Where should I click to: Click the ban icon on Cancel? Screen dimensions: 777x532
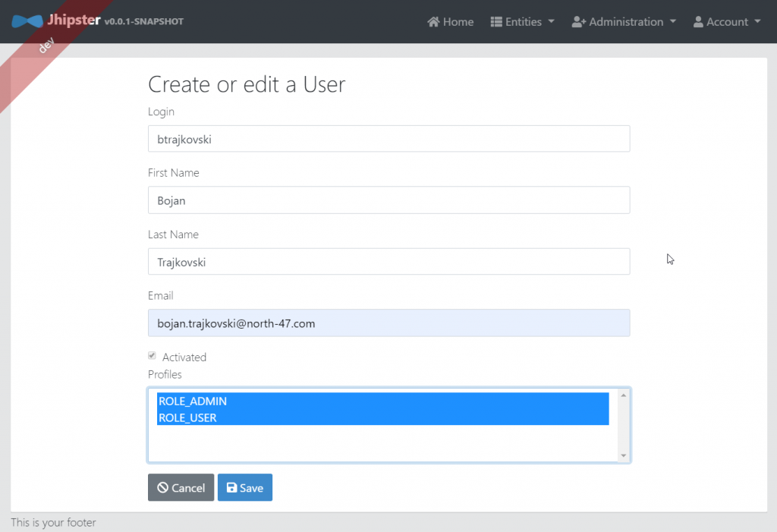(162, 488)
